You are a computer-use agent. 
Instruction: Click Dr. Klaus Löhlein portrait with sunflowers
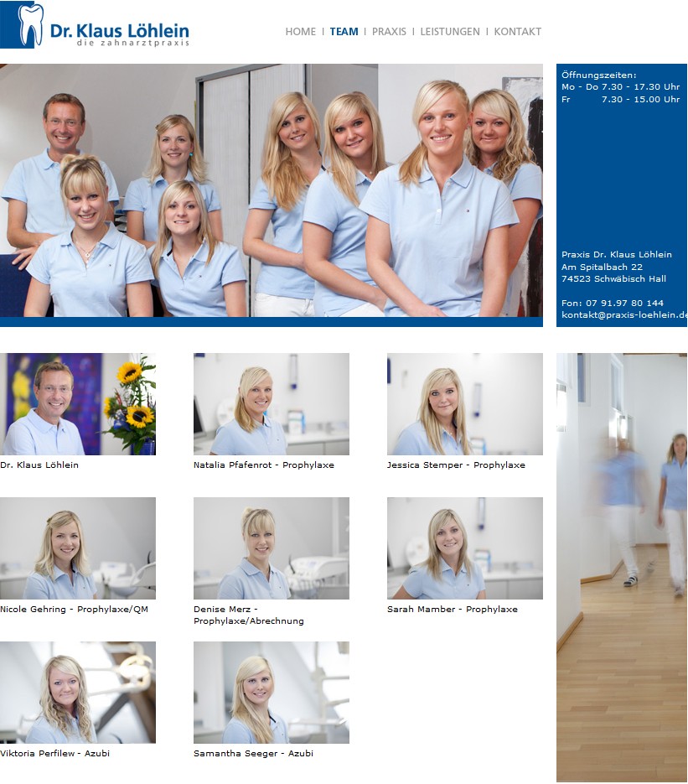click(x=78, y=404)
